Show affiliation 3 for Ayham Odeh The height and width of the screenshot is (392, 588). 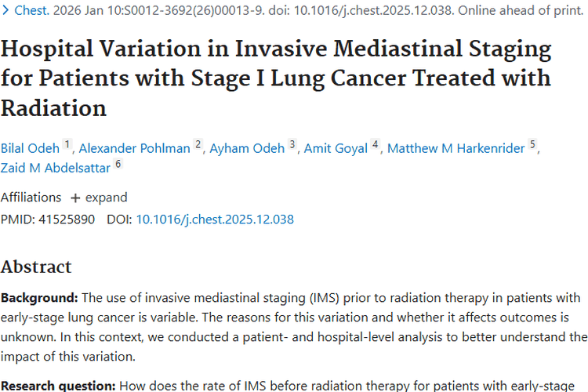[292, 145]
